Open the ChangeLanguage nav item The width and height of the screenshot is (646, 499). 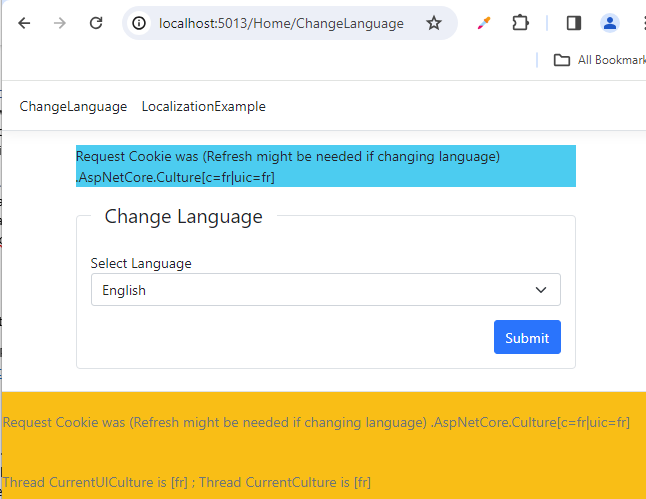pos(73,107)
